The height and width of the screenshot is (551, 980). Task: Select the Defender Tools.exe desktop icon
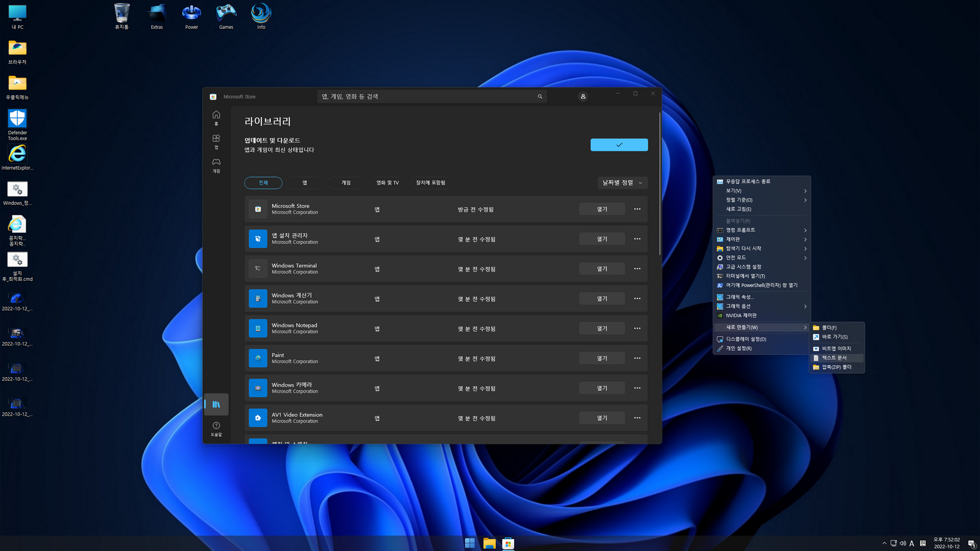(17, 125)
